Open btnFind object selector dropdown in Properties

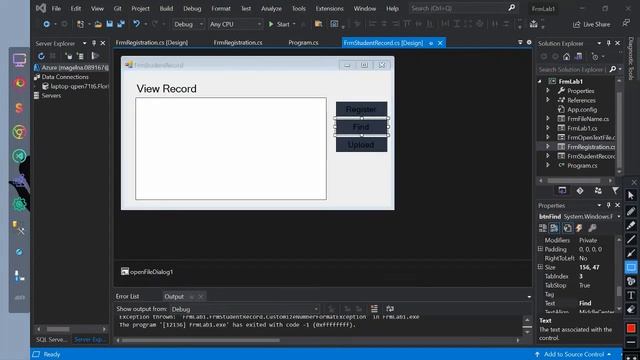(619, 217)
